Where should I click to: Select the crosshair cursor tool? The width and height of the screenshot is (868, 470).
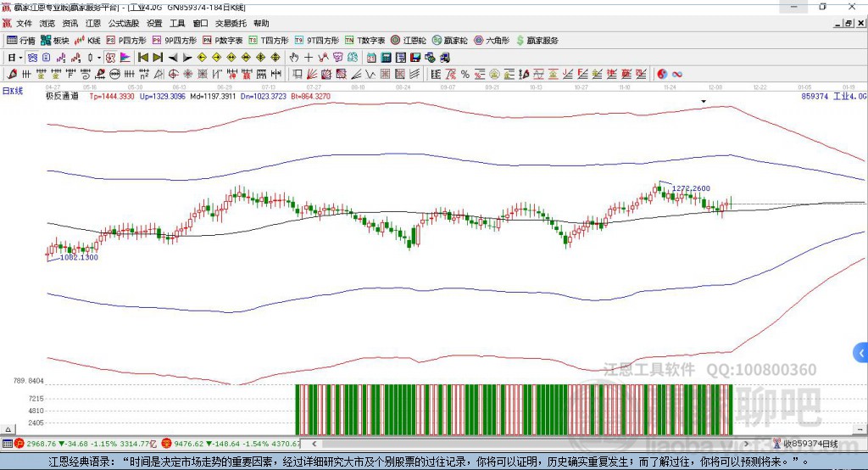(x=309, y=57)
